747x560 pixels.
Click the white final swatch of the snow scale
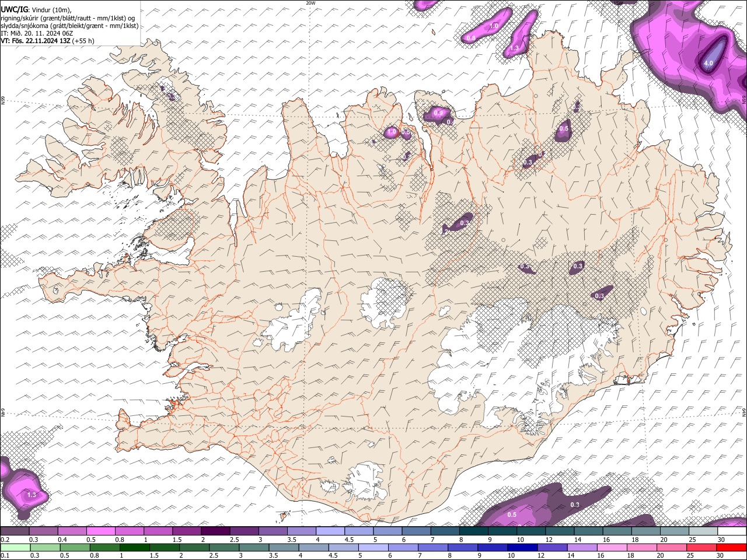coord(732,531)
